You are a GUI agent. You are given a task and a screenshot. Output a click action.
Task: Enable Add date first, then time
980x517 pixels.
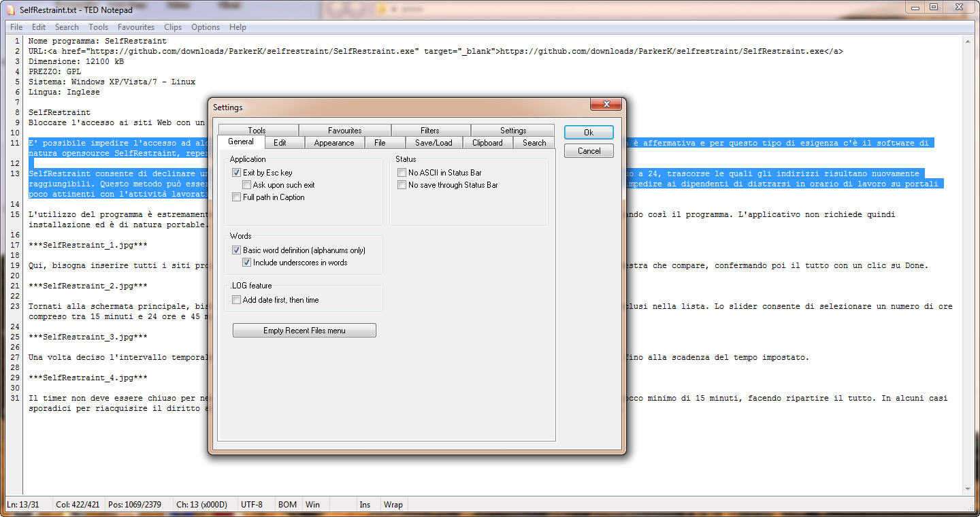point(237,300)
